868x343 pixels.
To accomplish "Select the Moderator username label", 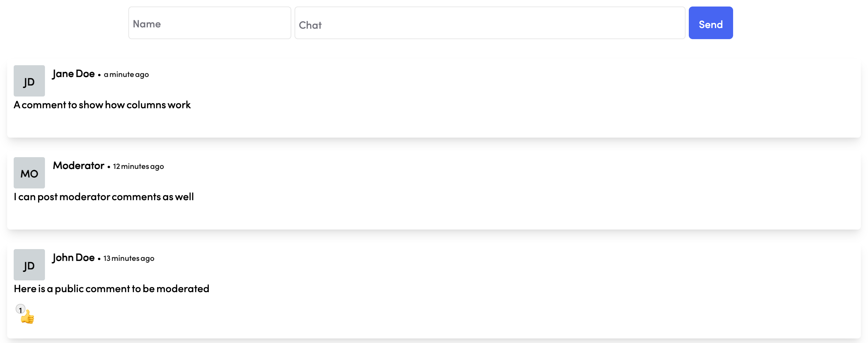I will (79, 166).
